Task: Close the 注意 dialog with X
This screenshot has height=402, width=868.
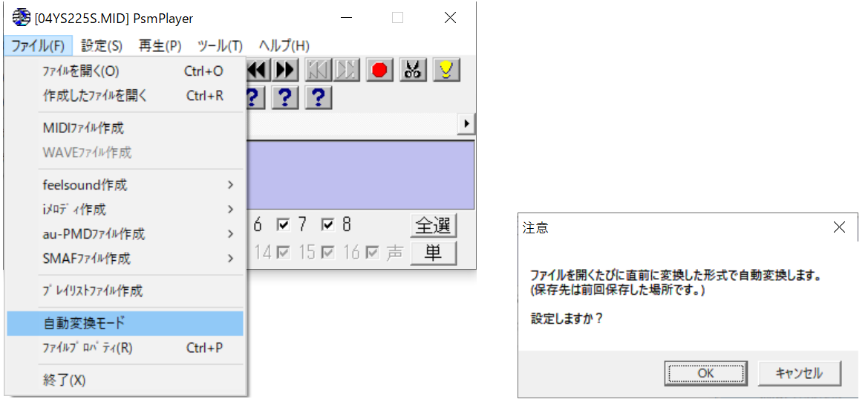Action: tap(839, 227)
